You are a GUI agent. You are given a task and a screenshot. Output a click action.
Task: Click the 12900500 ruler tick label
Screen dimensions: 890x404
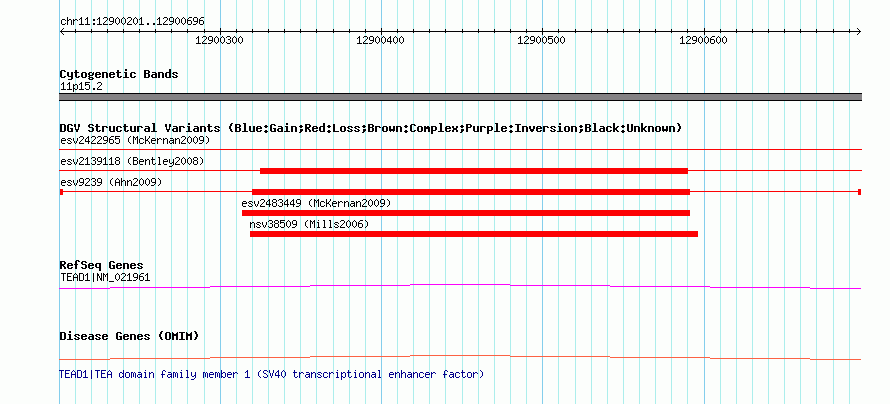542,40
